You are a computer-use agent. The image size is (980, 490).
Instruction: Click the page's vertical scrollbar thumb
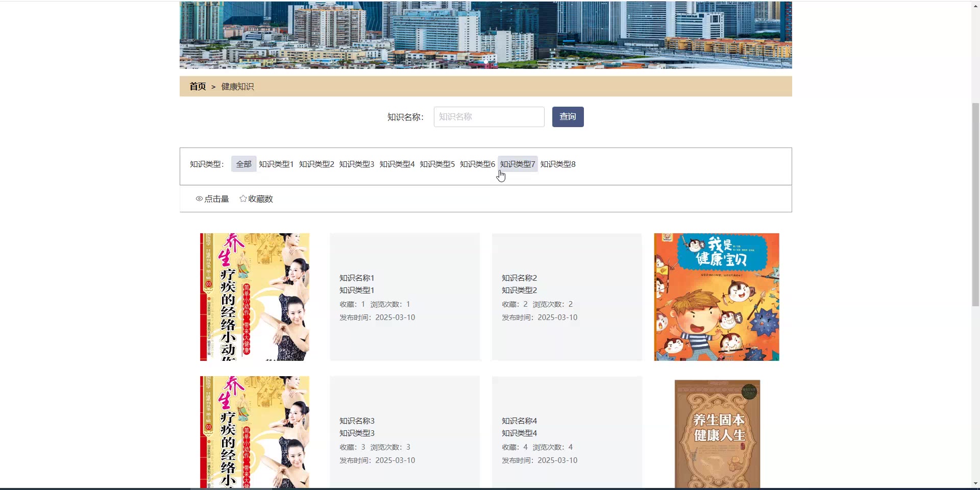975,204
